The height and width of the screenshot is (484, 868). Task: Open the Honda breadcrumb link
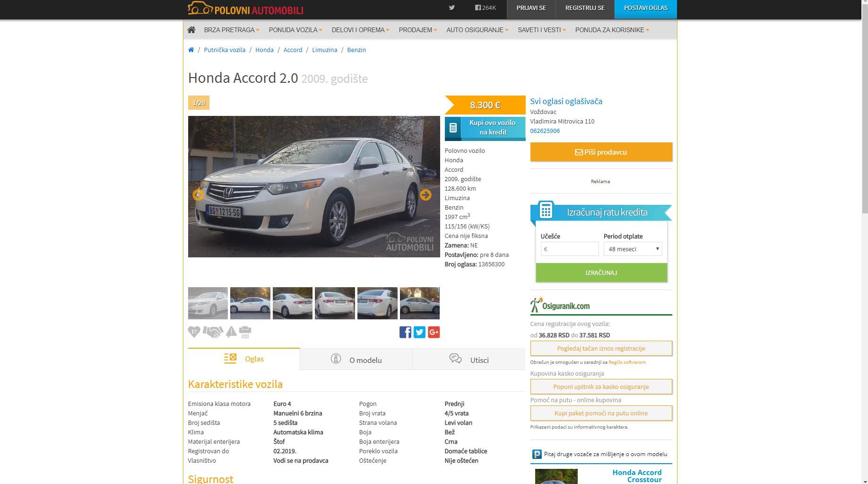pos(264,50)
